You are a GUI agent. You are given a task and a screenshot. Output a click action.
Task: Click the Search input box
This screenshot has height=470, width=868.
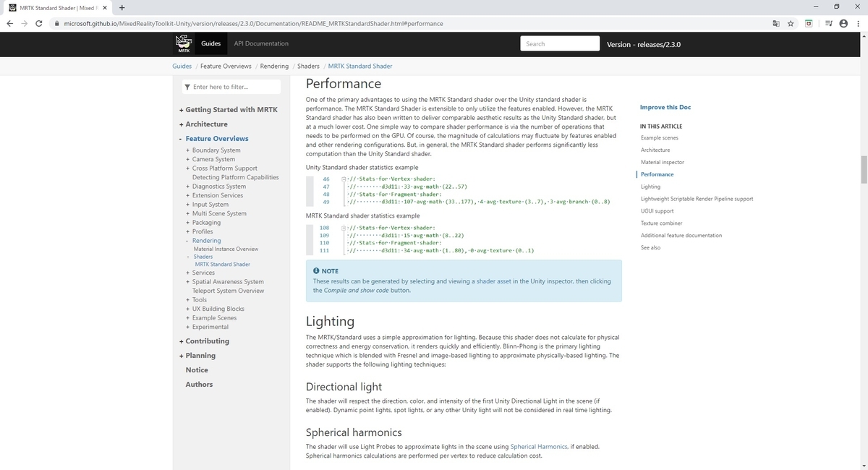(x=560, y=43)
